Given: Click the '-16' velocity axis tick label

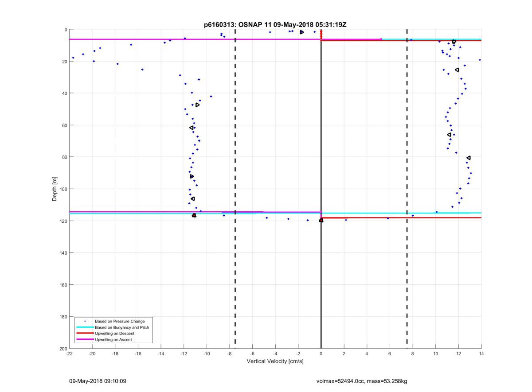Looking at the screenshot, I should coord(138,353).
